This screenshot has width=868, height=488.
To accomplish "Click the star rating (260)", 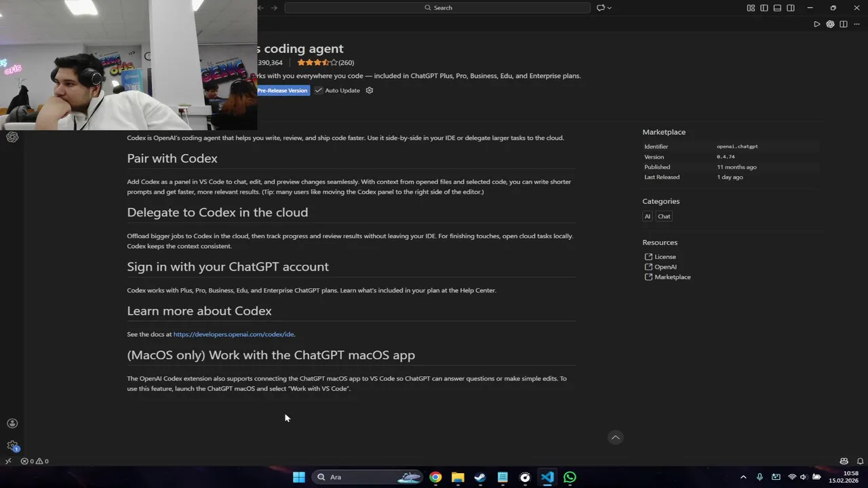I will (325, 62).
